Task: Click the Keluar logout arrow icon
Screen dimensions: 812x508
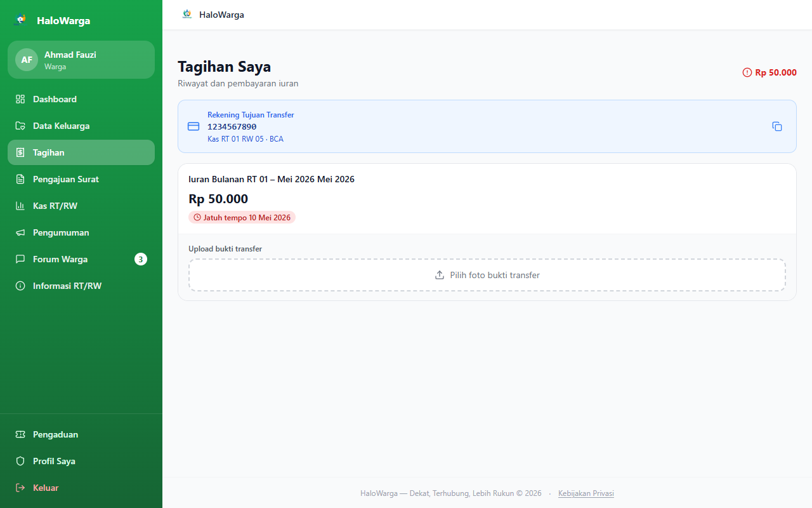Action: coord(20,488)
